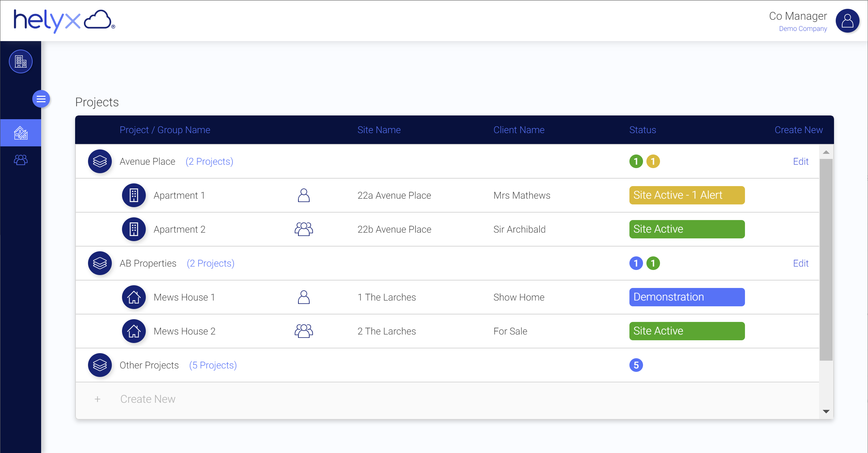Click Co Manager user name text
The height and width of the screenshot is (453, 868).
(x=798, y=16)
